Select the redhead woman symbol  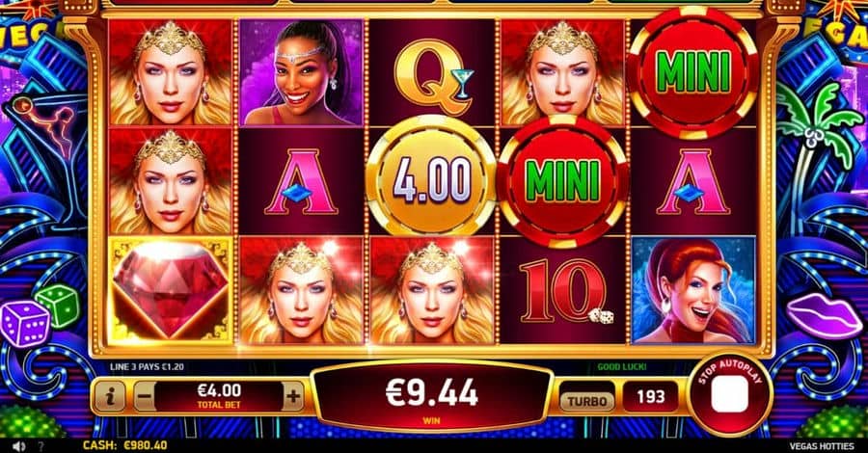pos(693,290)
